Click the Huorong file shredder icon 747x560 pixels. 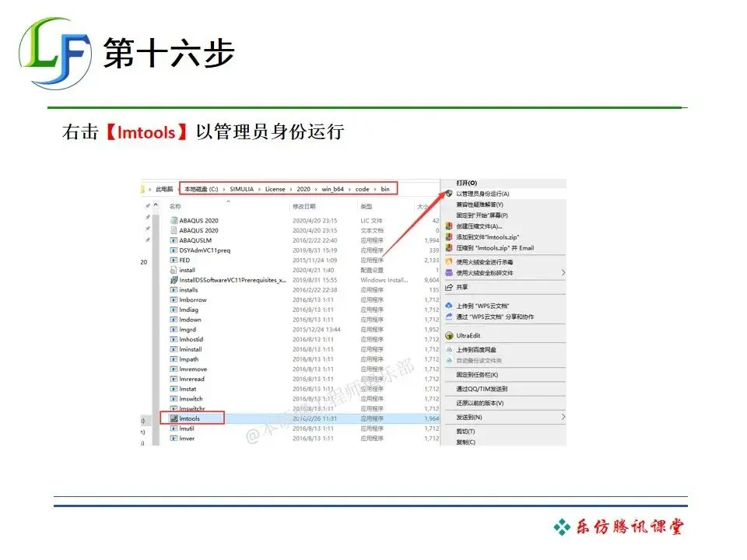(449, 273)
